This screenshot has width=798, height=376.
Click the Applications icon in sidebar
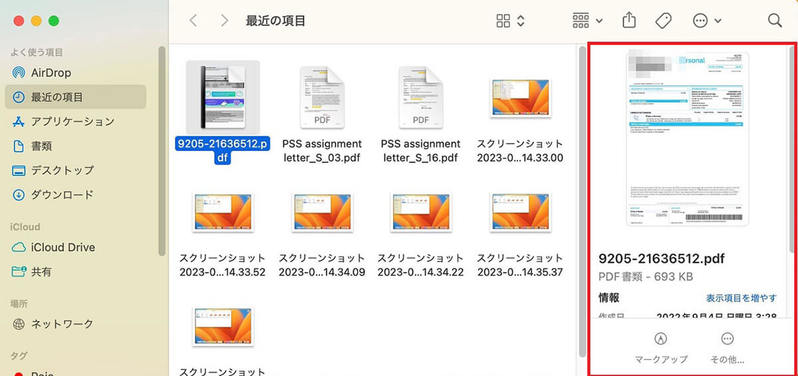pos(18,122)
